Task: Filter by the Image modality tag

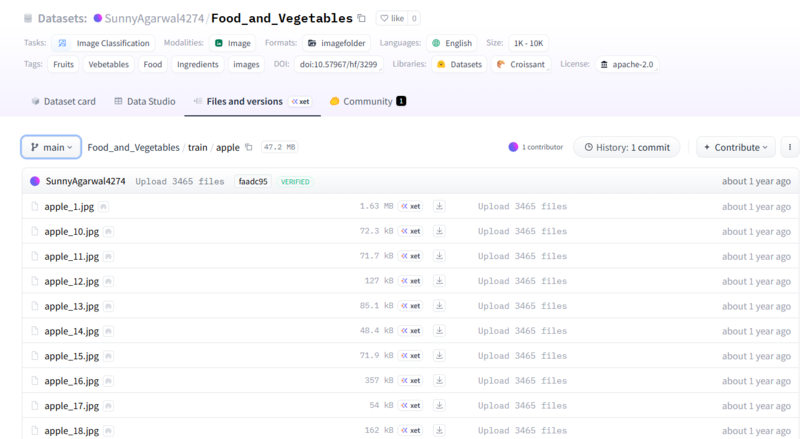Action: coord(233,43)
